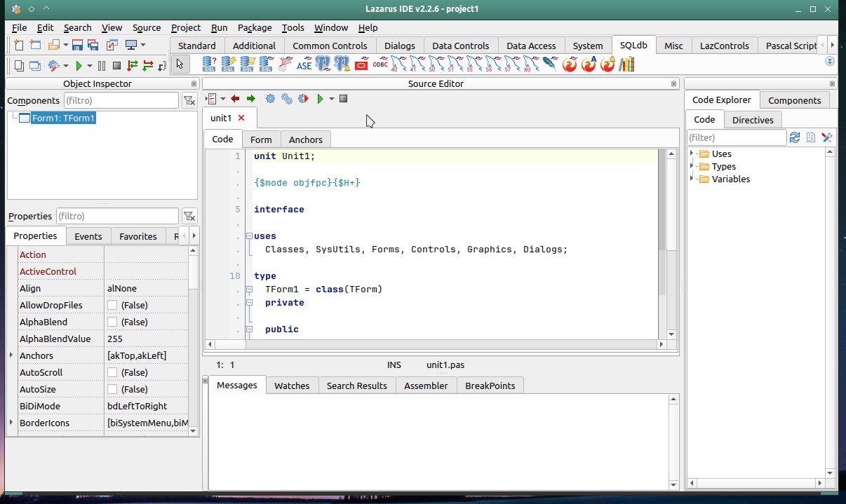Click the Step Into debugger icon
This screenshot has height=504, width=846.
click(x=132, y=65)
